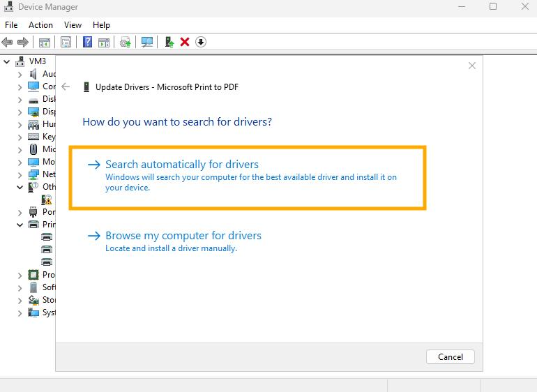Screen dimensions: 537x392
Task: Select the Network adapters category icon
Action: pyautogui.click(x=33, y=174)
